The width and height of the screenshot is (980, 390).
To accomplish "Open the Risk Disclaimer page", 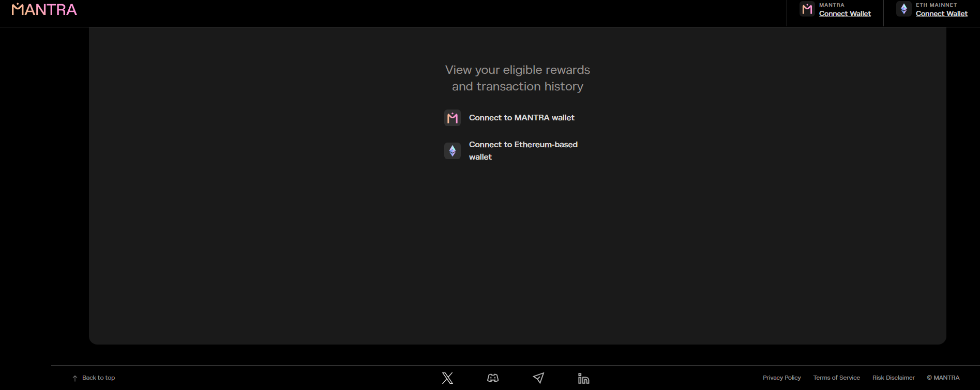I will [893, 378].
